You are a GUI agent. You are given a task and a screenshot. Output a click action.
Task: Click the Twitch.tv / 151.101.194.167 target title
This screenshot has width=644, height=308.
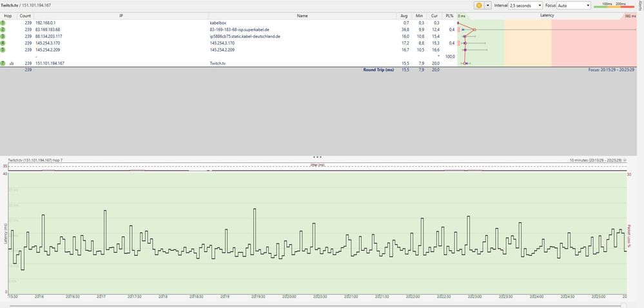click(x=26, y=5)
